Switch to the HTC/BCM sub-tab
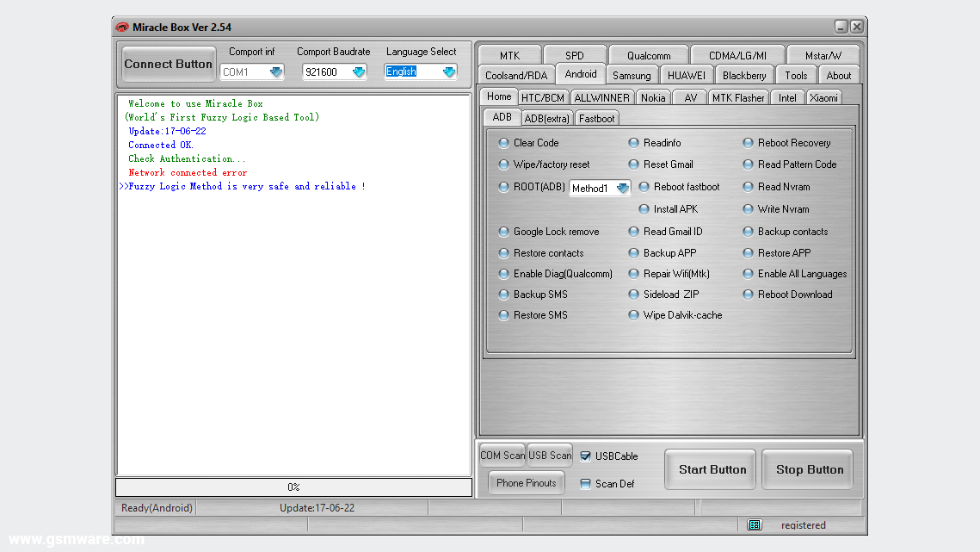The width and height of the screenshot is (980, 552). [x=543, y=98]
